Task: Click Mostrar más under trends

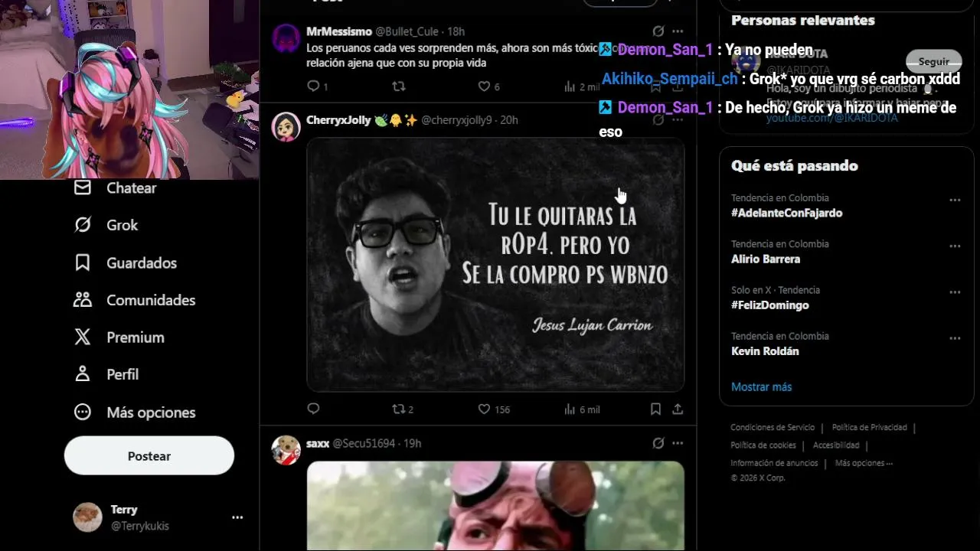Action: point(761,386)
